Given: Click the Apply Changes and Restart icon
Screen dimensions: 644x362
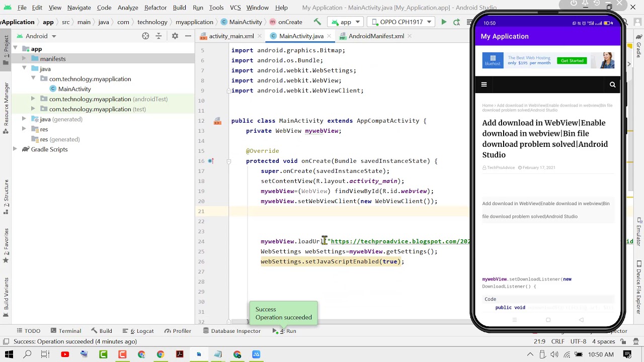Looking at the screenshot, I should click(x=456, y=22).
